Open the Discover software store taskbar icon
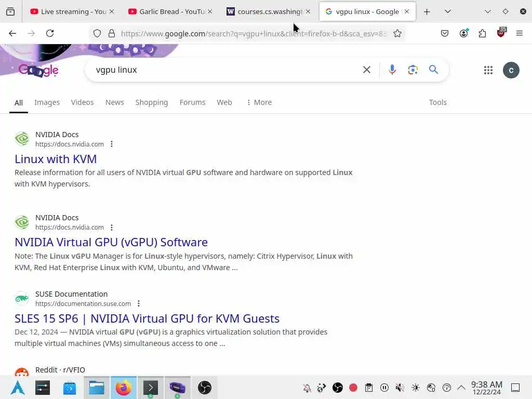 [69, 388]
